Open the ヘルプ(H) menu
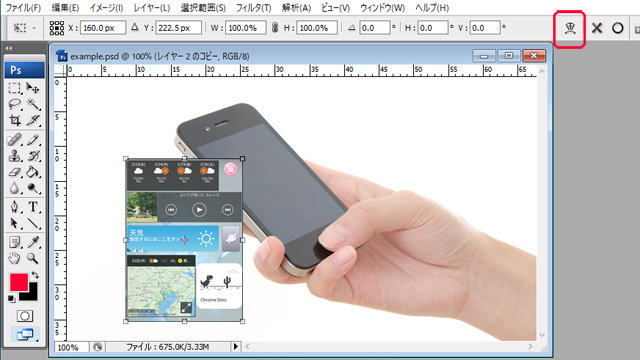The width and height of the screenshot is (640, 360). tap(432, 7)
